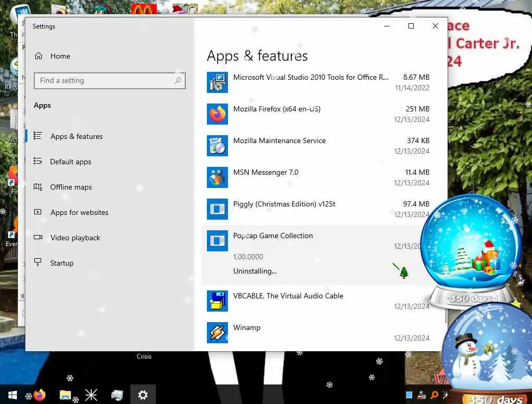Image resolution: width=532 pixels, height=404 pixels.
Task: Open Apps for websites page
Action: pyautogui.click(x=79, y=212)
